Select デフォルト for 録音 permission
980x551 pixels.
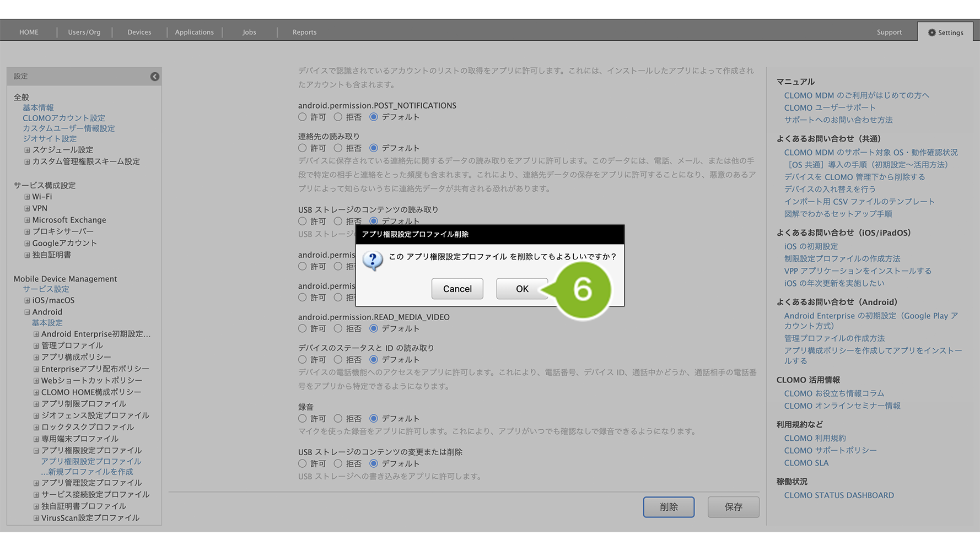coord(374,419)
